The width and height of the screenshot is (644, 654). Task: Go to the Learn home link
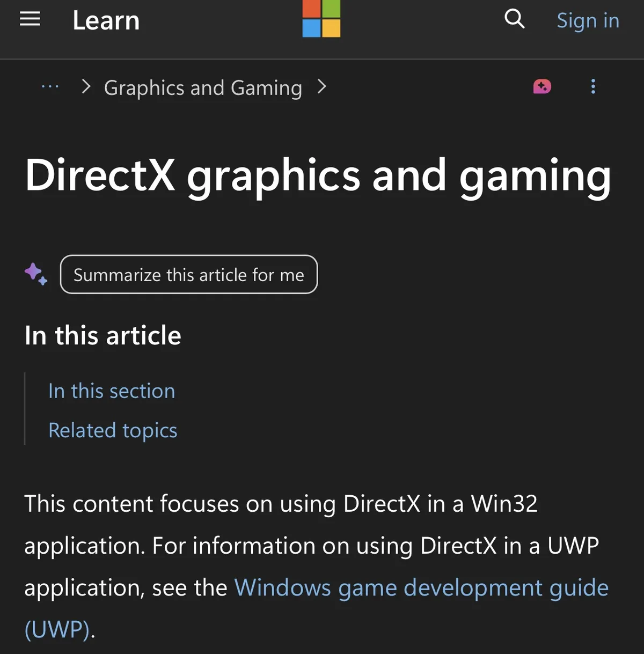click(106, 20)
